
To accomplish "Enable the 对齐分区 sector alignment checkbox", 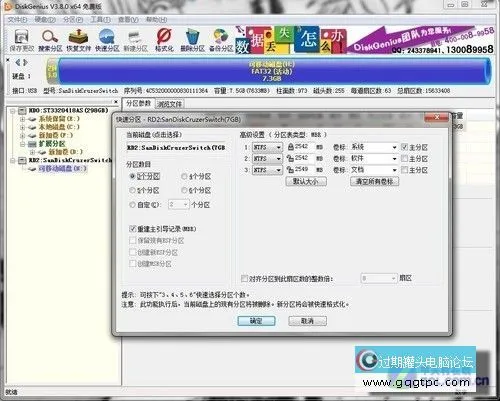I will point(244,278).
